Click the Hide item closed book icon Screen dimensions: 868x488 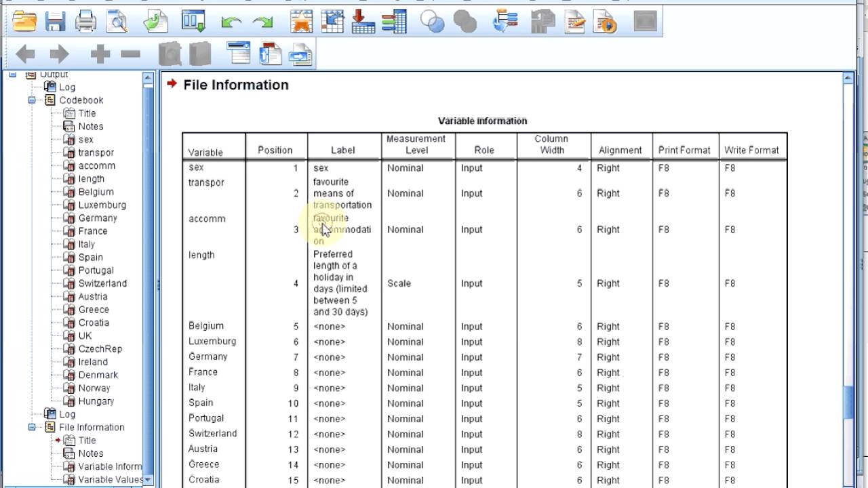click(200, 54)
